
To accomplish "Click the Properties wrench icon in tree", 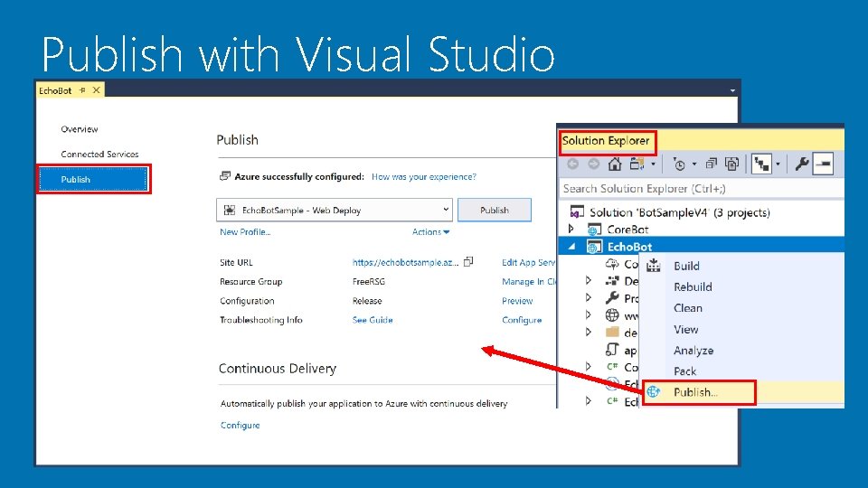I will pyautogui.click(x=612, y=297).
